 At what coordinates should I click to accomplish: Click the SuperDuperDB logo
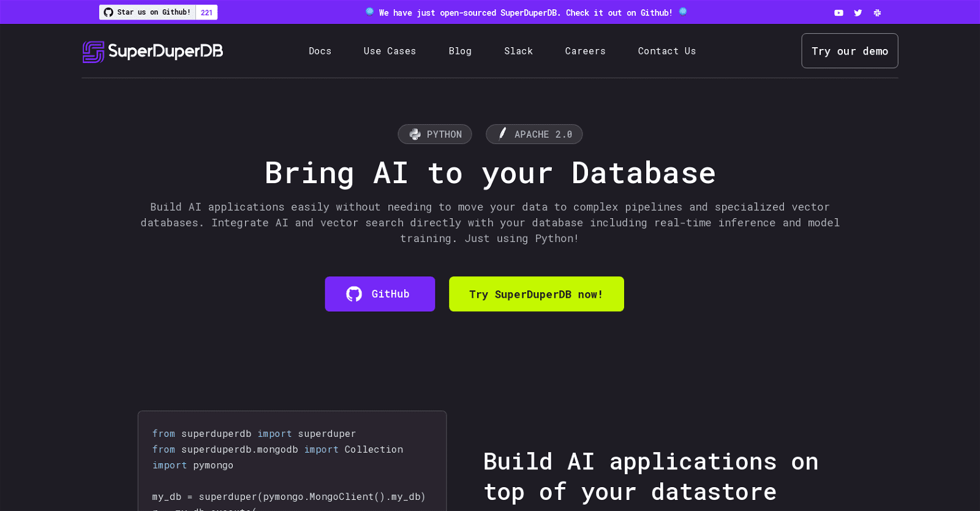153,51
